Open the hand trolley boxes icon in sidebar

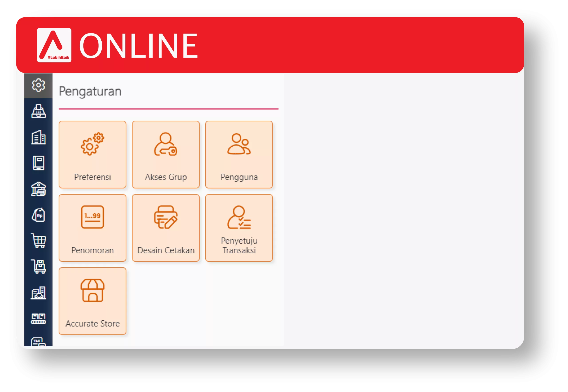click(38, 267)
